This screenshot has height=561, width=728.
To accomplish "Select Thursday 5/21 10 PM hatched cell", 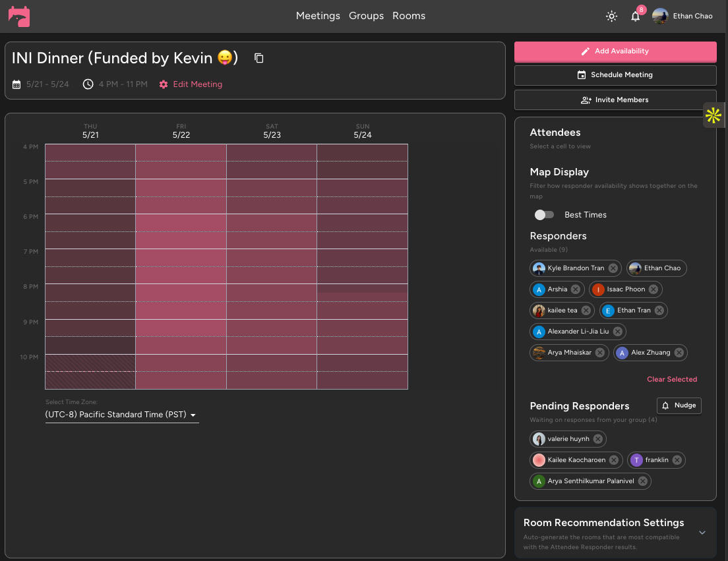I will click(90, 363).
